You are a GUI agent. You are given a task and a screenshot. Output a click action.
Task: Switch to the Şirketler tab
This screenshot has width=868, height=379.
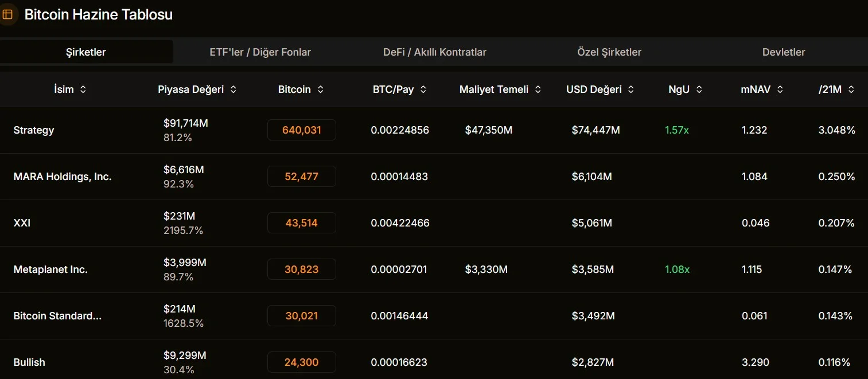[86, 52]
